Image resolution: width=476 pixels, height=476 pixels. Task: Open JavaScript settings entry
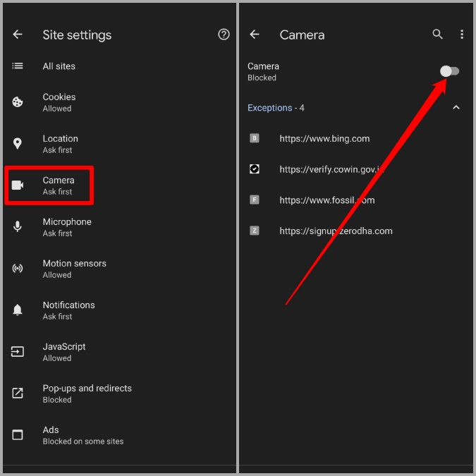(119, 352)
